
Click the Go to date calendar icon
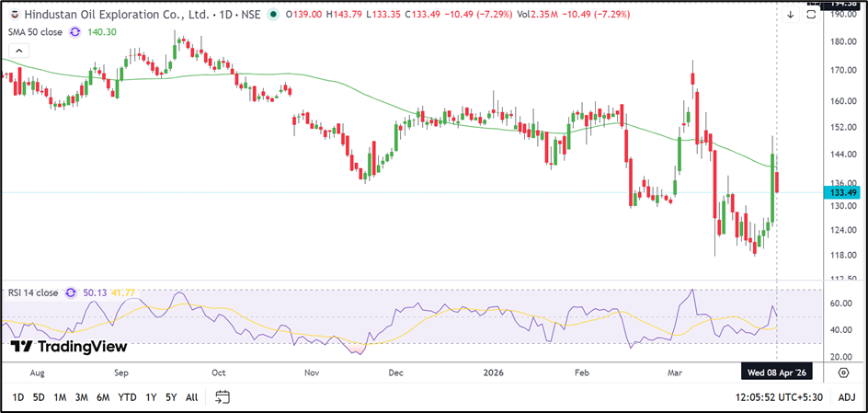222,397
